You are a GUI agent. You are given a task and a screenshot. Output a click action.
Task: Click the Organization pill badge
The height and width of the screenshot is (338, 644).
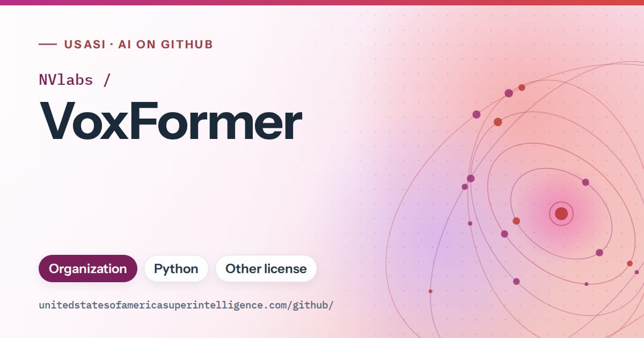tap(88, 269)
